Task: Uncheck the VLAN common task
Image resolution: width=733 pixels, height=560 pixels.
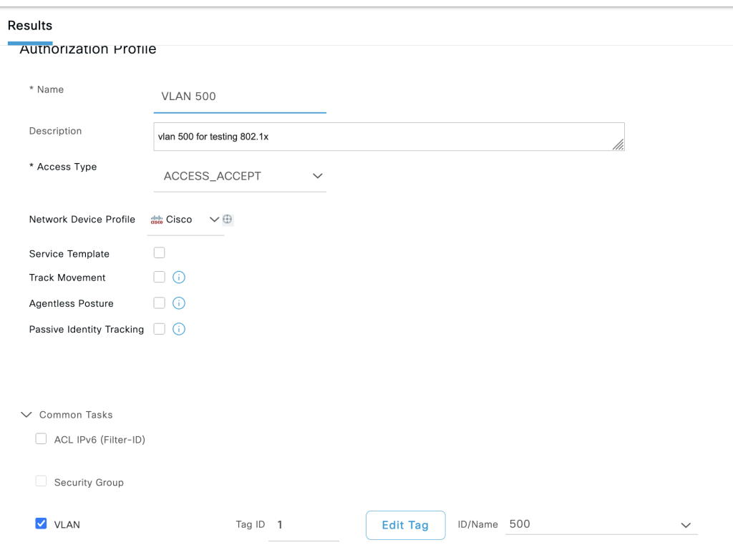Action: [42, 524]
